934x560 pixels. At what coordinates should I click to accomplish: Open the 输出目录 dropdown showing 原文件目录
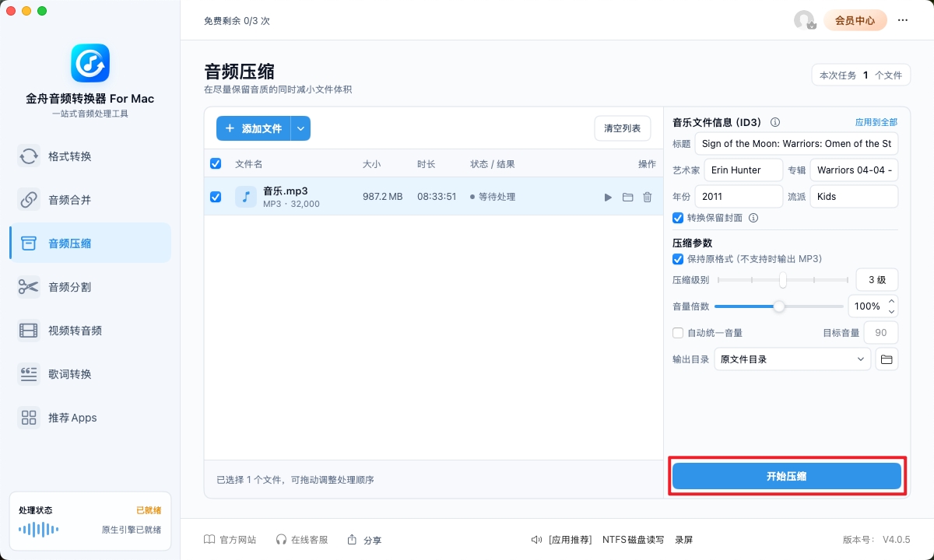point(792,359)
